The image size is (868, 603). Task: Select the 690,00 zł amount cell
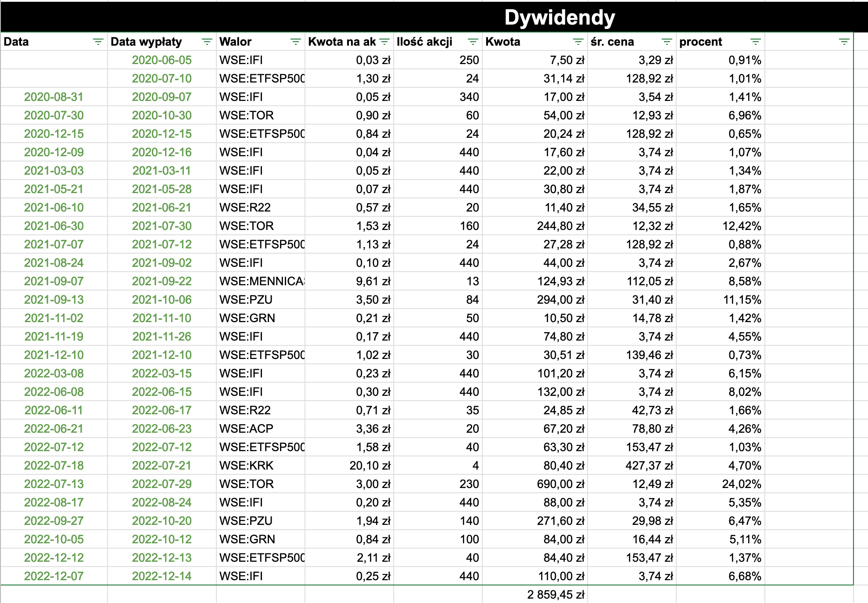(x=535, y=484)
